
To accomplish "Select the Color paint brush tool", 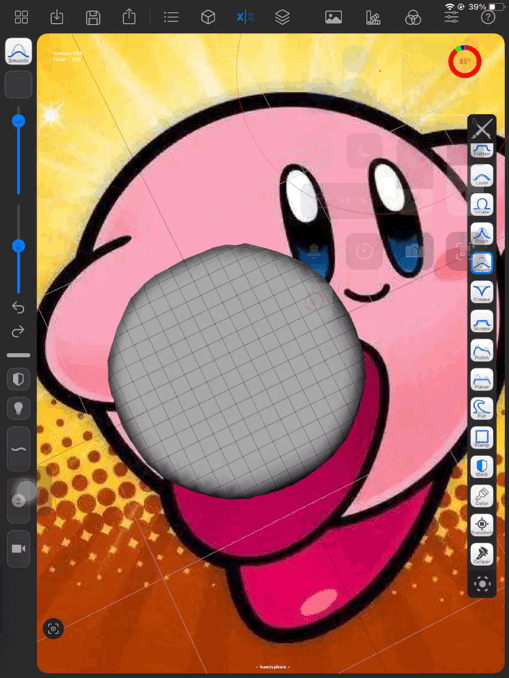I will (482, 496).
